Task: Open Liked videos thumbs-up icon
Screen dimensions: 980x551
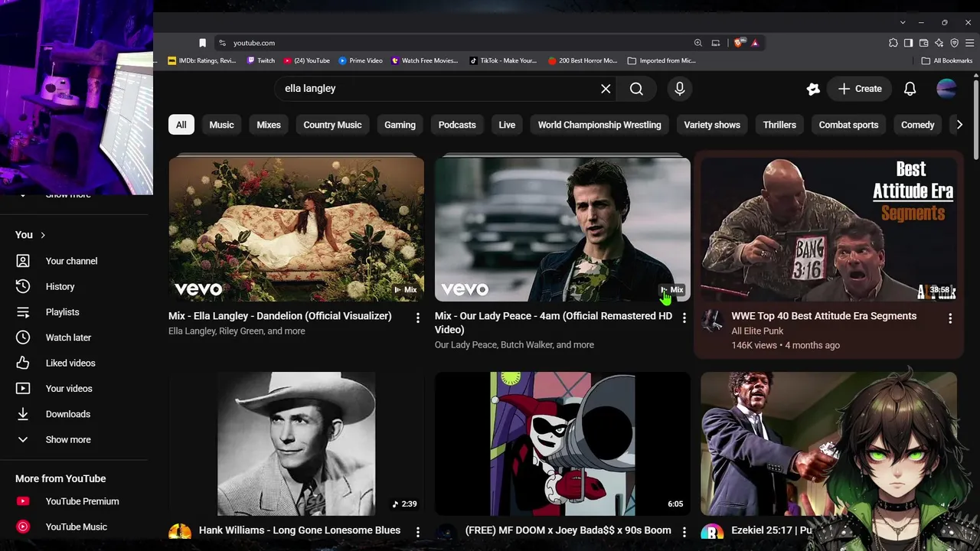Action: pos(23,363)
